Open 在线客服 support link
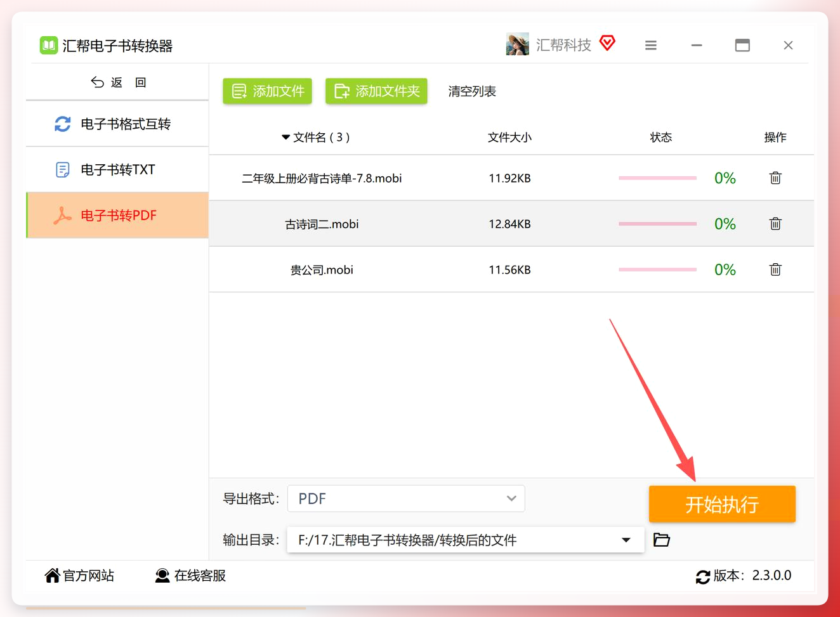The height and width of the screenshot is (617, 840). 190,575
